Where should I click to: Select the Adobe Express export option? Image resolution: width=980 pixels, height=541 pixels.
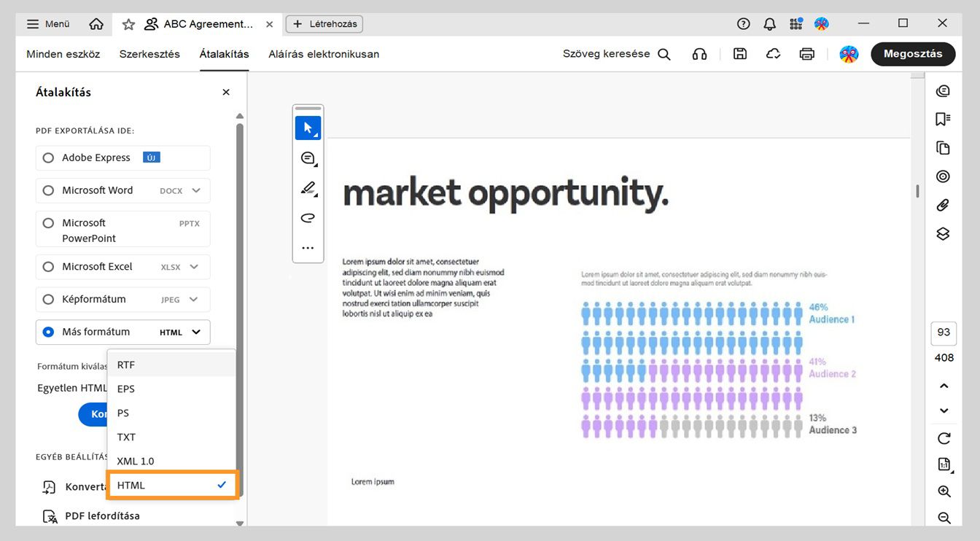[x=47, y=157]
